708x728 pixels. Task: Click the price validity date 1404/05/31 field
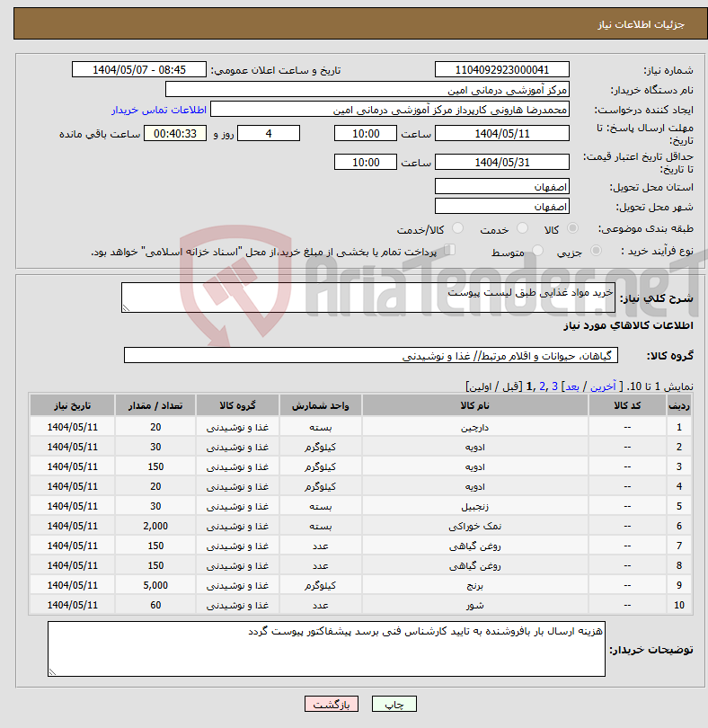point(502,163)
